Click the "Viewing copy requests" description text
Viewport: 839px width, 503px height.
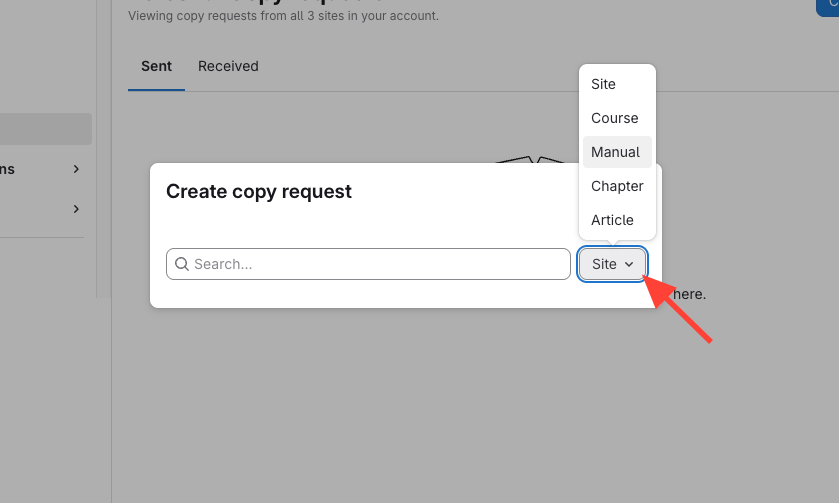point(283,16)
